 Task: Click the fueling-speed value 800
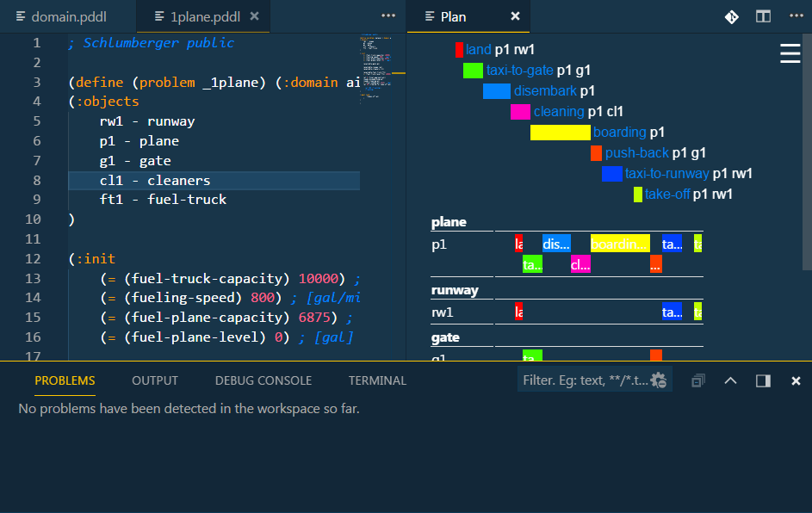262,298
